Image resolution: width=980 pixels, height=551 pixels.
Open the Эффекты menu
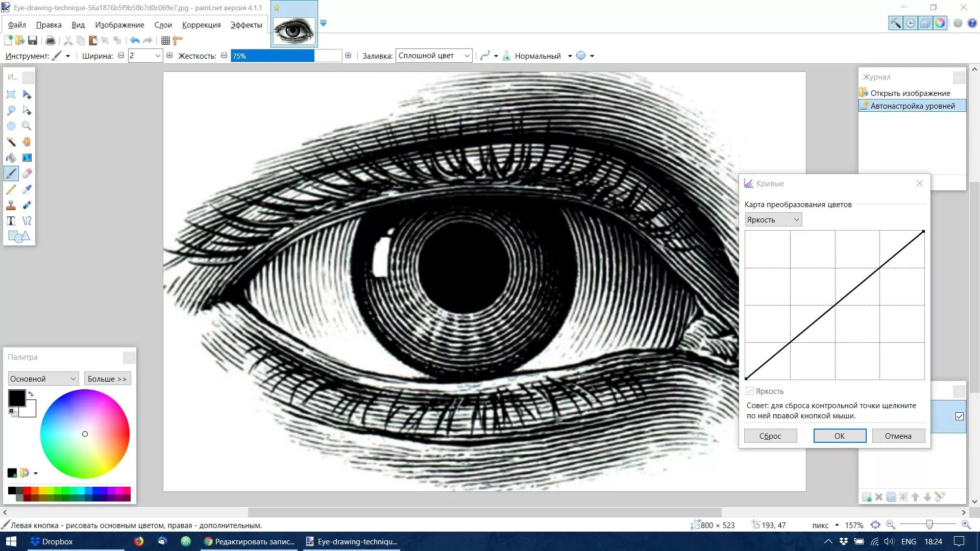246,25
